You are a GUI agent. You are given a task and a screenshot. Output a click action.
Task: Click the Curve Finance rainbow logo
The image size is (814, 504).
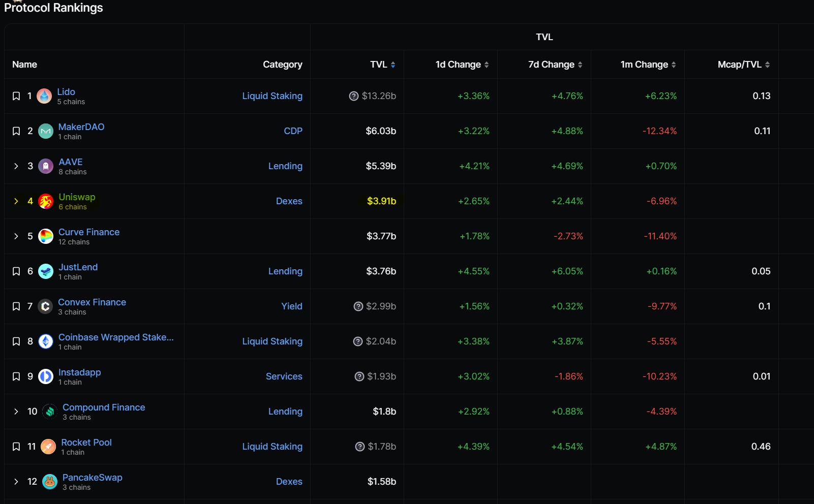(46, 236)
